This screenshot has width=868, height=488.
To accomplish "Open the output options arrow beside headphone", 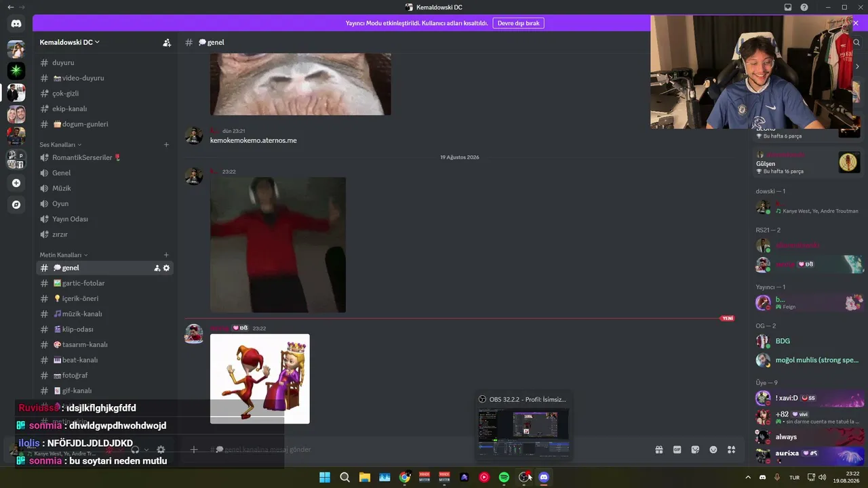I will [x=146, y=449].
